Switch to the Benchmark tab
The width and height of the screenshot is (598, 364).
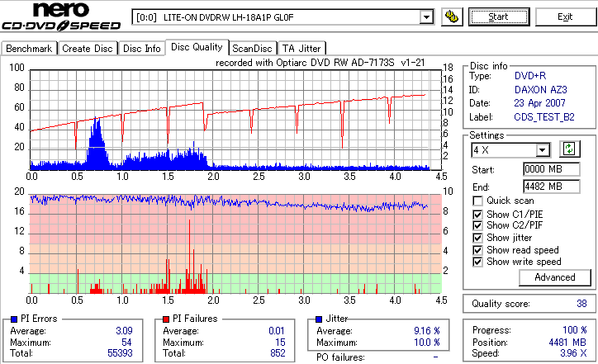tap(29, 49)
